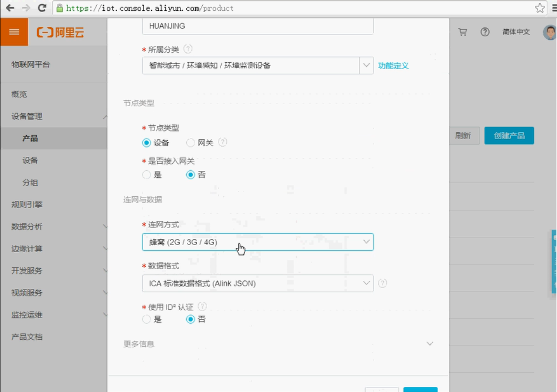This screenshot has height=392, width=557.
Task: Open the 数据格式 dropdown
Action: tap(257, 283)
